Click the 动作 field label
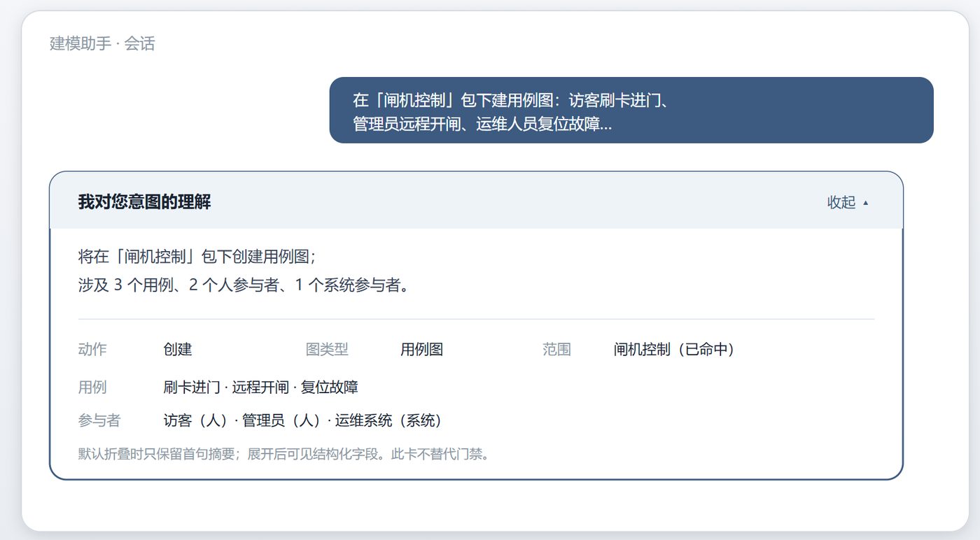Viewport: 980px width, 540px height. (x=92, y=349)
